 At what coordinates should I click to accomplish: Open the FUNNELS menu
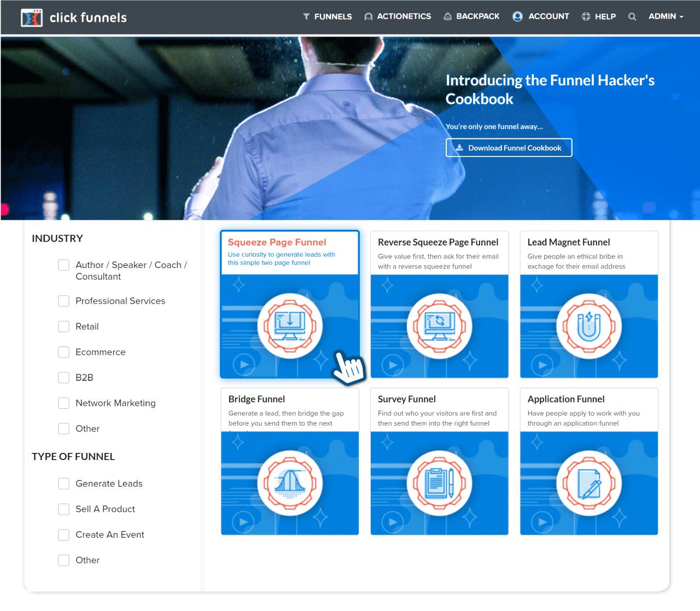tap(327, 17)
